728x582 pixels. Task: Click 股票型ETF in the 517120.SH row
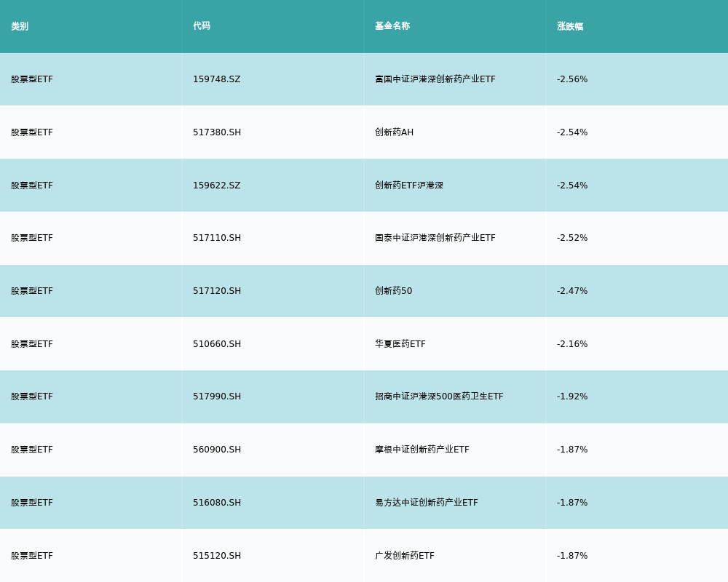coord(32,291)
